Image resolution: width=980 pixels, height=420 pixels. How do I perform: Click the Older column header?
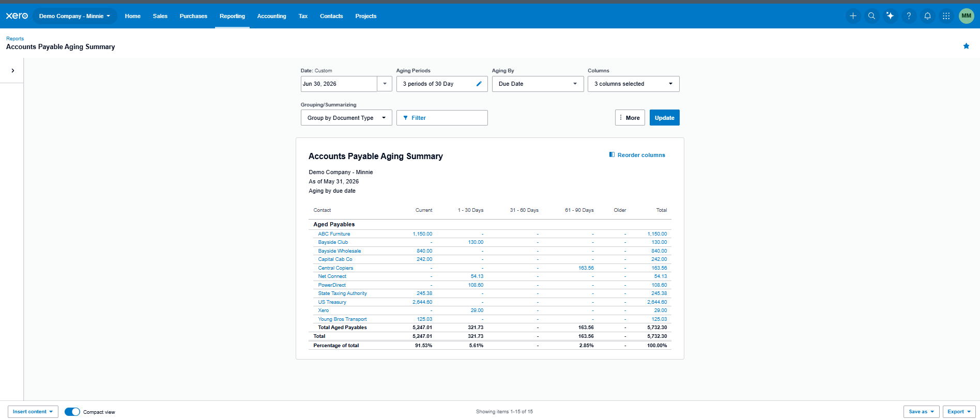point(620,210)
